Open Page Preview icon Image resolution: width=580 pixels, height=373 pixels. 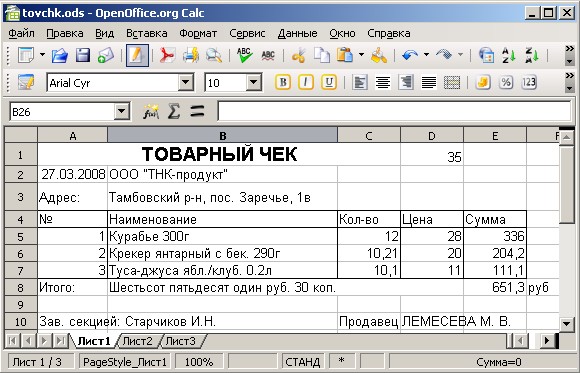[x=214, y=56]
